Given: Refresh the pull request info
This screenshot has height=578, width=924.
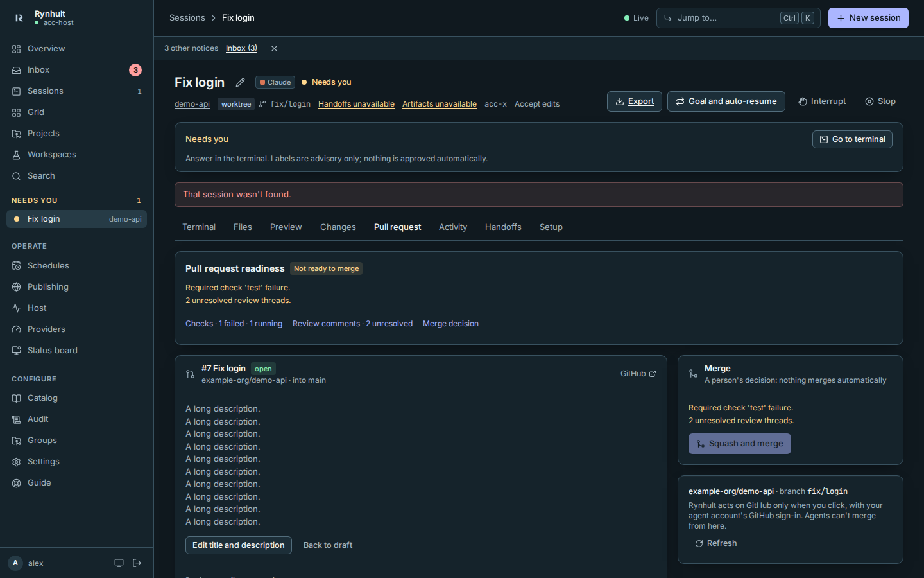Looking at the screenshot, I should [x=715, y=543].
